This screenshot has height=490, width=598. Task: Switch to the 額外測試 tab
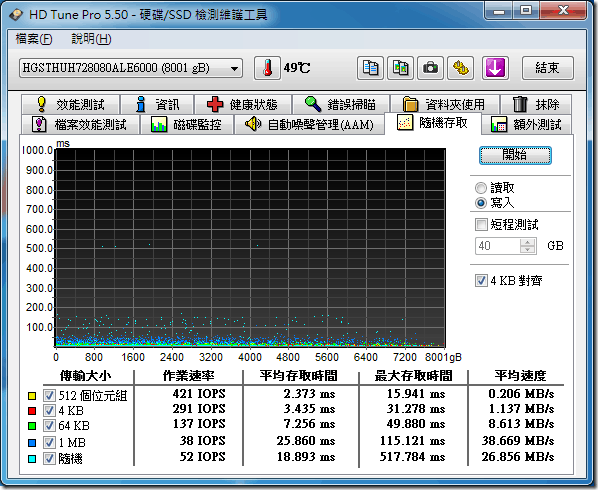(527, 124)
